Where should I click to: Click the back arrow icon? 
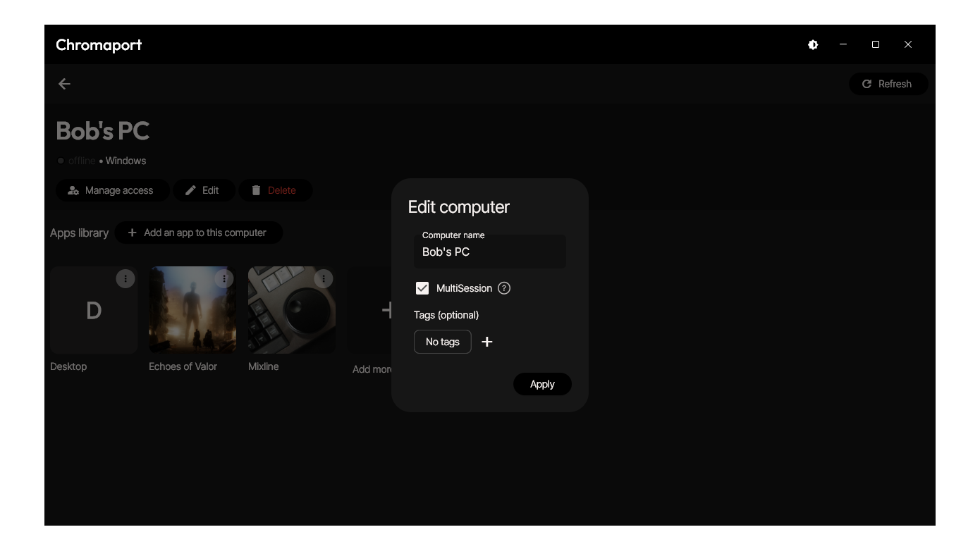tap(64, 84)
